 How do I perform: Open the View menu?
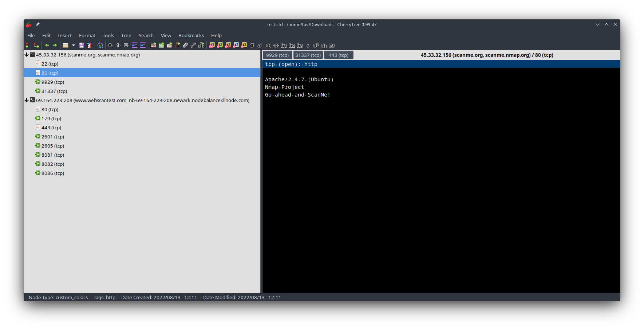[166, 35]
